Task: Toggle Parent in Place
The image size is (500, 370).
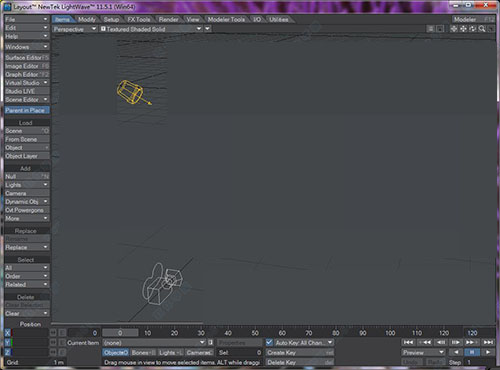Action: click(x=27, y=110)
